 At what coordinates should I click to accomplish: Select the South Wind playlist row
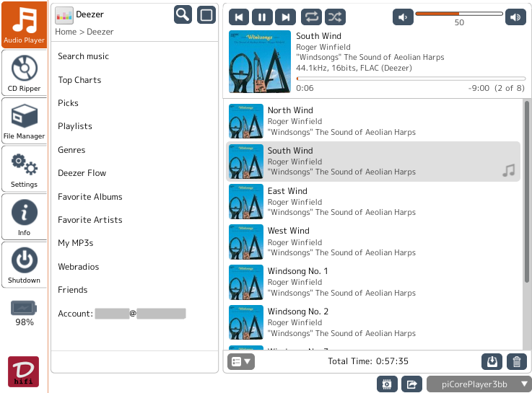pyautogui.click(x=373, y=162)
